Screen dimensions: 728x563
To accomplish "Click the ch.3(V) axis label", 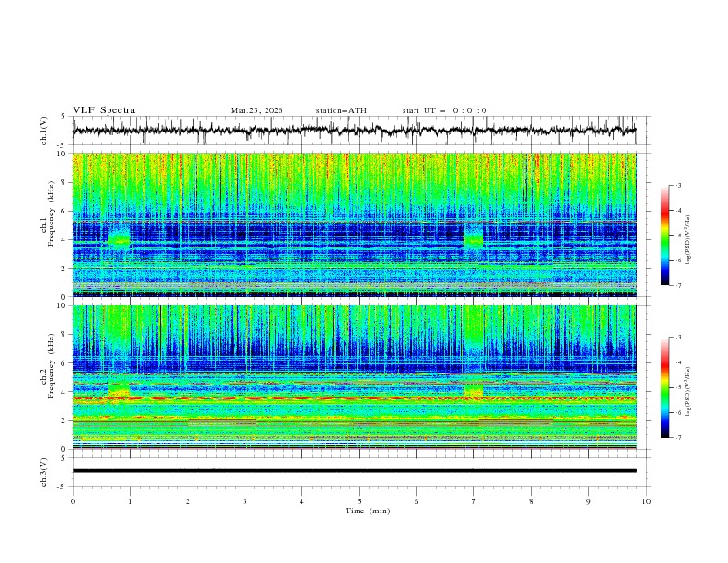I will coord(44,472).
